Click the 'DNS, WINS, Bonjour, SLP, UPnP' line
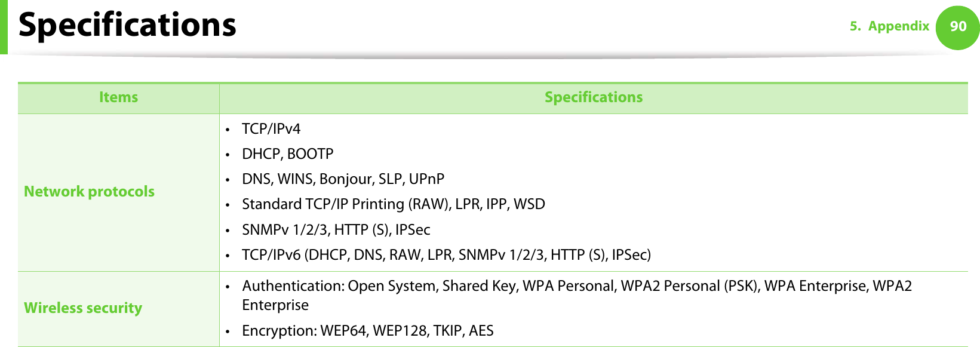This screenshot has height=347, width=980. click(x=343, y=179)
